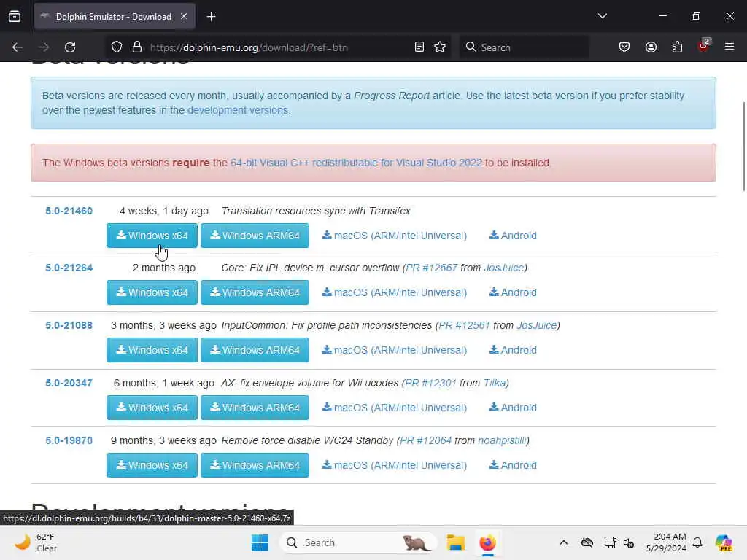Open File Explorer from the taskbar
The height and width of the screenshot is (560, 747).
point(455,542)
